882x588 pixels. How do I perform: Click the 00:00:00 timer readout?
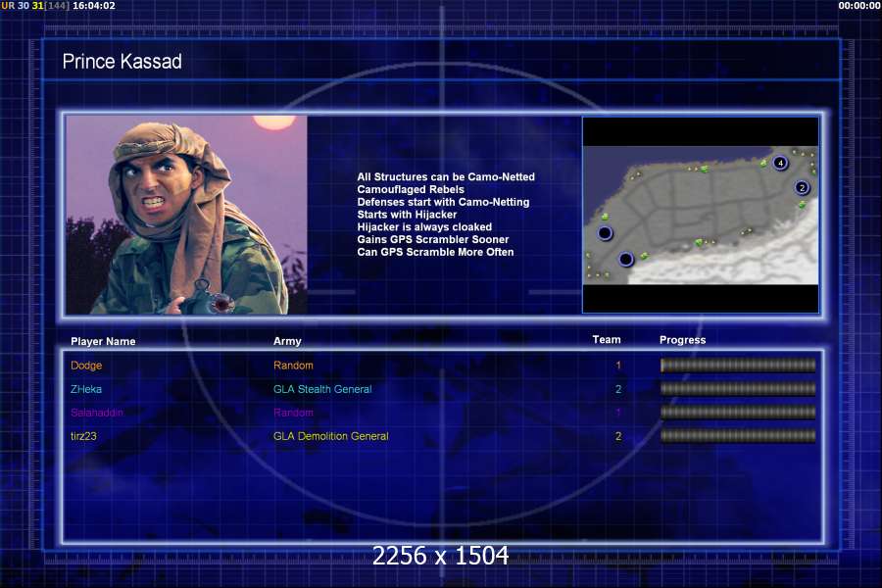coord(859,6)
